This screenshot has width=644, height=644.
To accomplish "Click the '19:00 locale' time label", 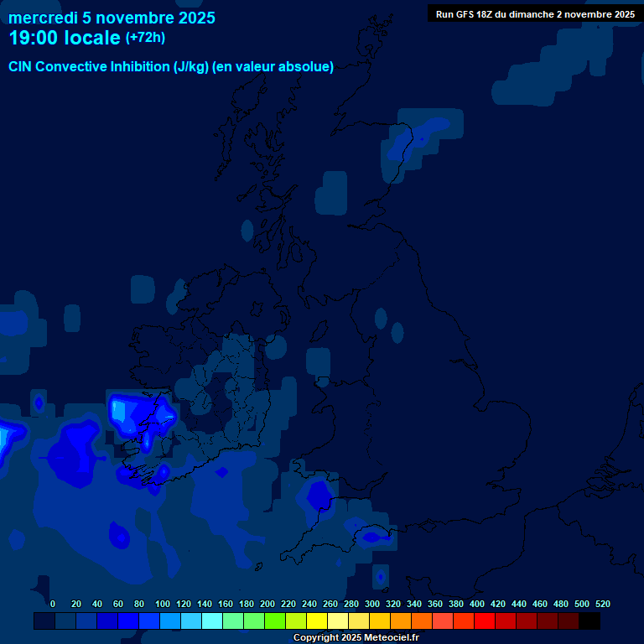I will [65, 38].
